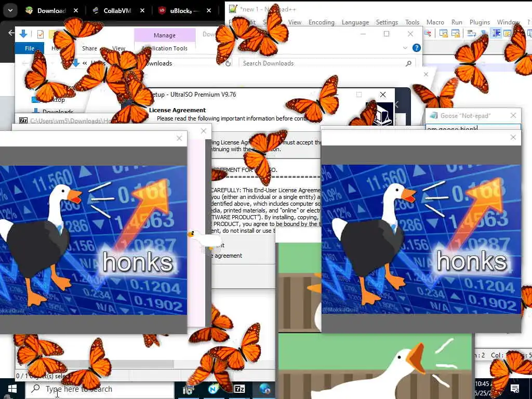Click the left honks goose meme image
Viewport: 532px width, 399px height.
pos(94,240)
